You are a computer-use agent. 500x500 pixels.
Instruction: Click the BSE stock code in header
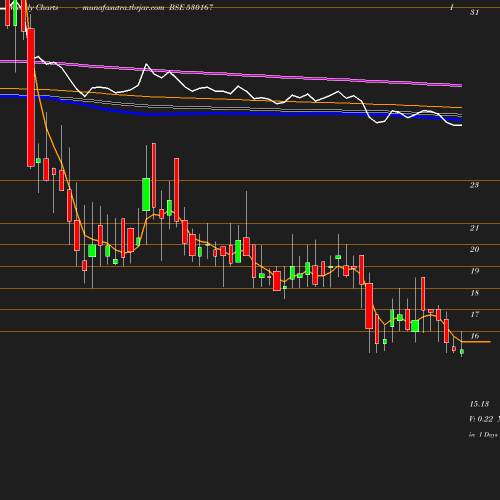tap(191, 8)
